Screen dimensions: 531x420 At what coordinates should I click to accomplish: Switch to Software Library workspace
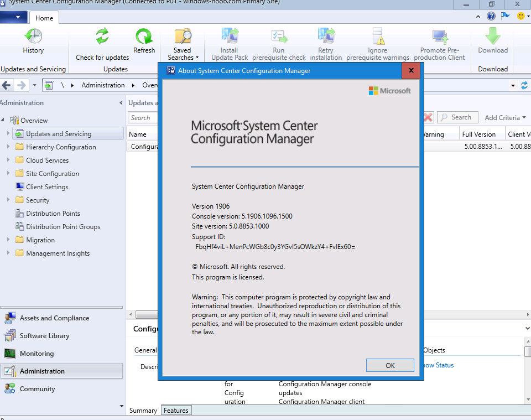[x=61, y=336]
